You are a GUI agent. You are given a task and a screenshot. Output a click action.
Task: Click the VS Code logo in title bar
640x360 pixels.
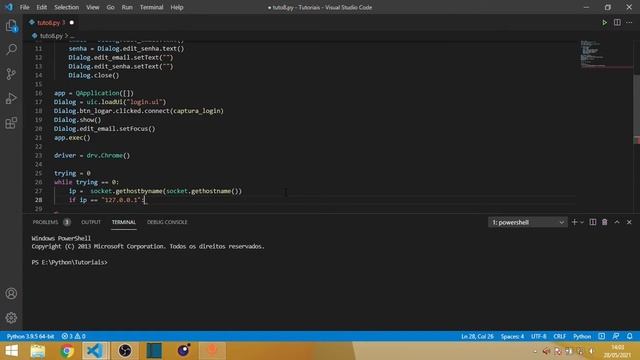[x=9, y=7]
